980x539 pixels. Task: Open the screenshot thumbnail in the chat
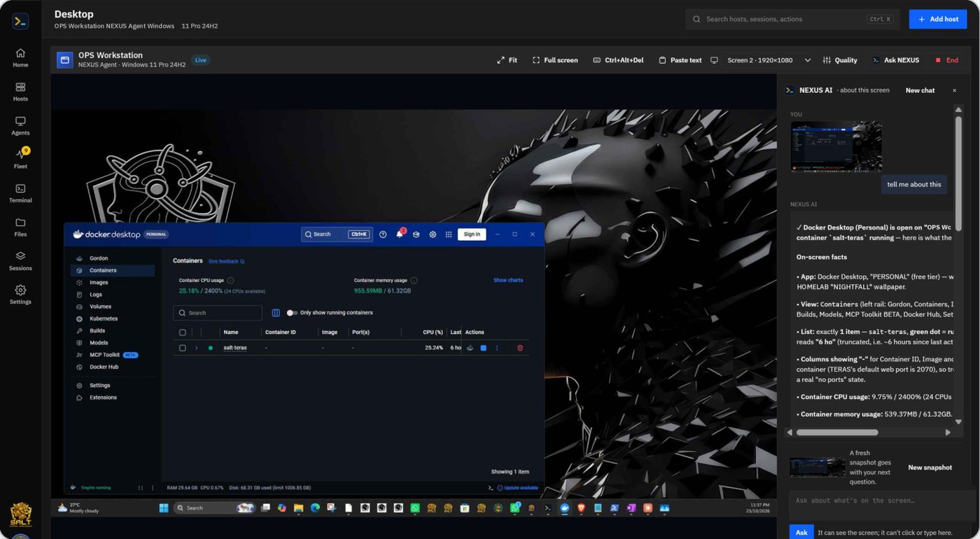coord(836,146)
